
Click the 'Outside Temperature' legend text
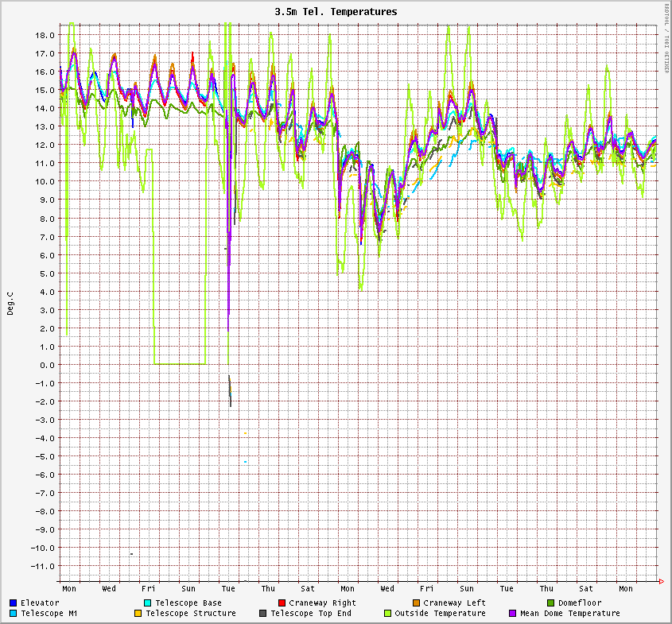(441, 614)
